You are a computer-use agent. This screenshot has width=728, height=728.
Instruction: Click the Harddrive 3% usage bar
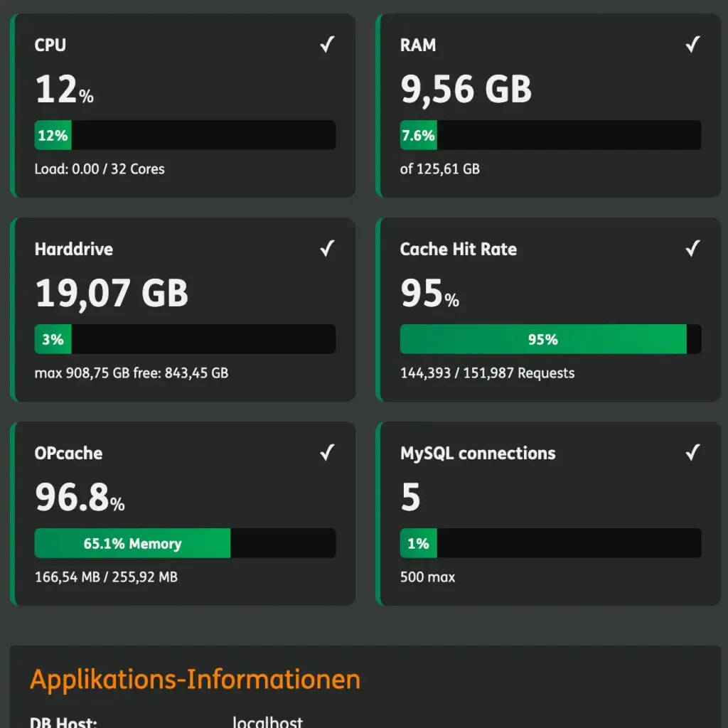tap(185, 339)
